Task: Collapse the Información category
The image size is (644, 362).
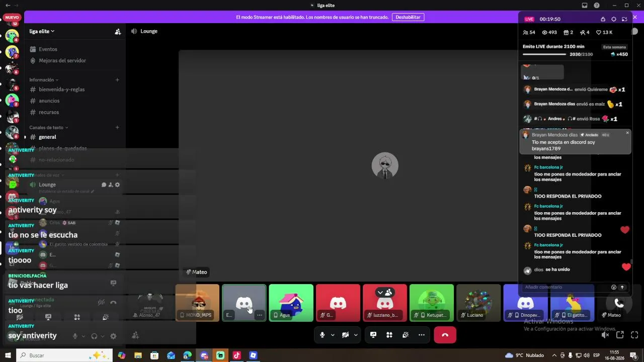Action: (x=44, y=80)
